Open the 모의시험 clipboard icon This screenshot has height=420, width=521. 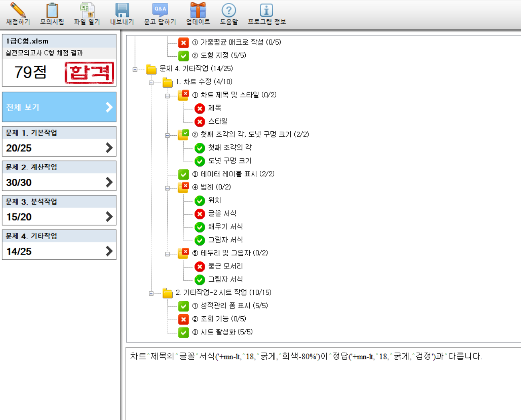pyautogui.click(x=52, y=11)
